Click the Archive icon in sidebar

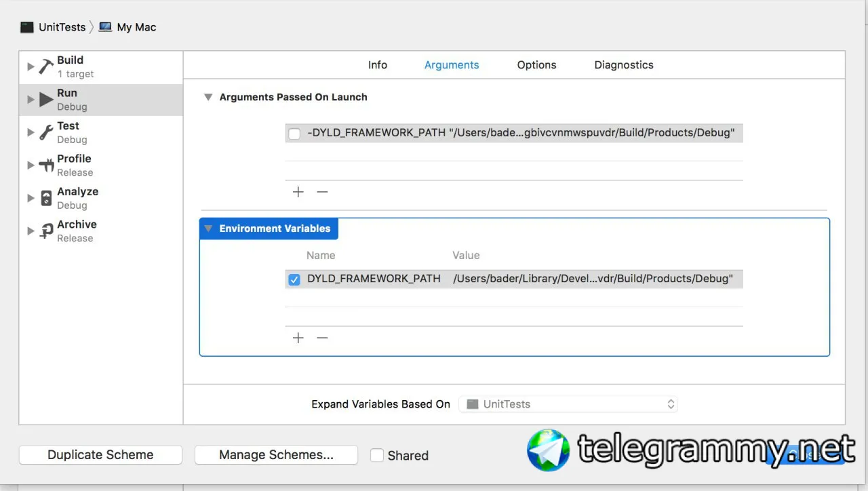click(x=46, y=231)
